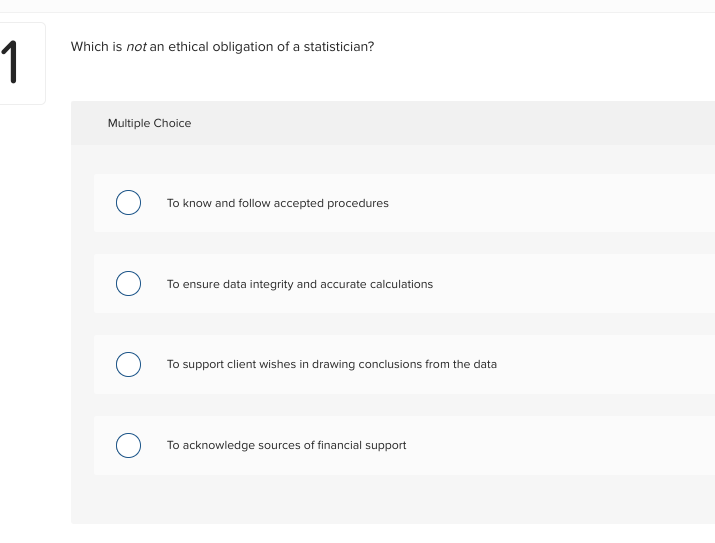Screen dimensions: 715x543
Task: Pick radio button for "support client wishes" option
Action: [128, 364]
